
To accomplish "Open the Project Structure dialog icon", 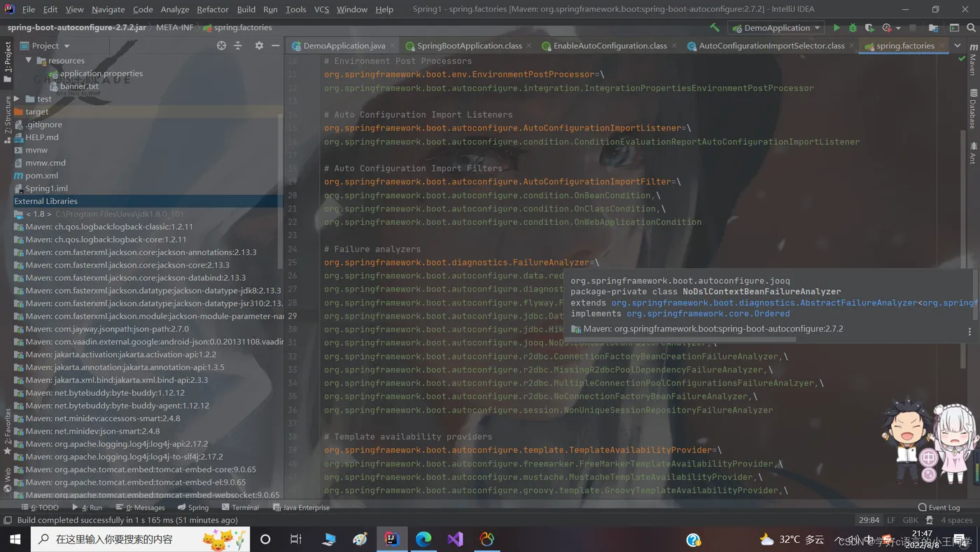I will pos(933,27).
